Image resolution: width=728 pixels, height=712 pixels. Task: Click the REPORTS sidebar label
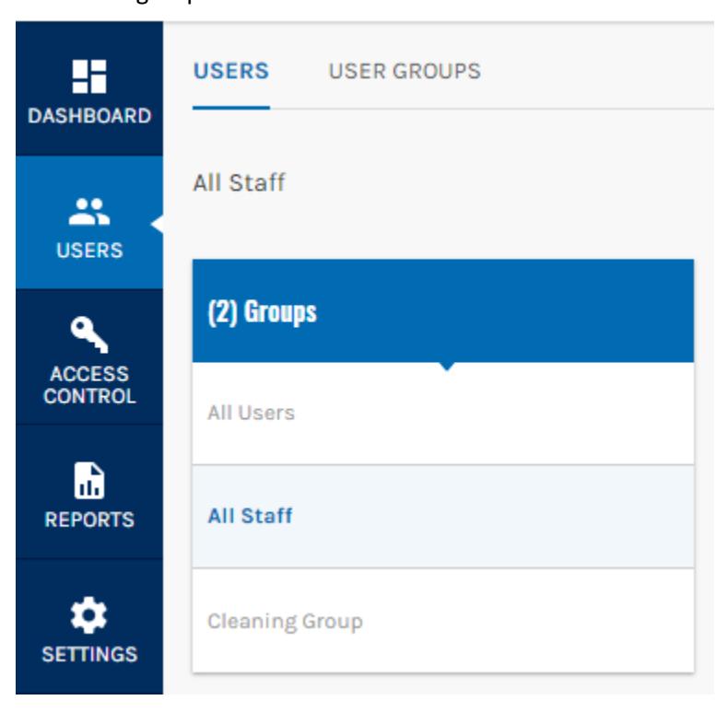(x=89, y=519)
